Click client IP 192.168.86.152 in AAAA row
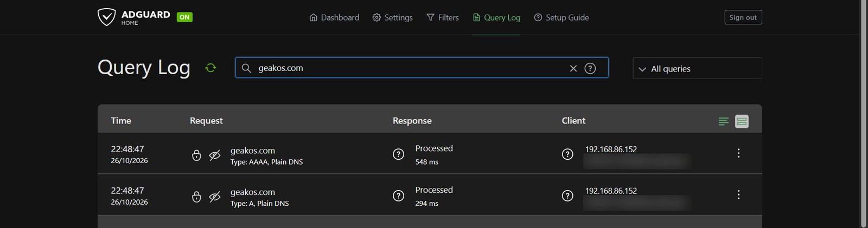Screen dimensions: 868x228 (611, 149)
